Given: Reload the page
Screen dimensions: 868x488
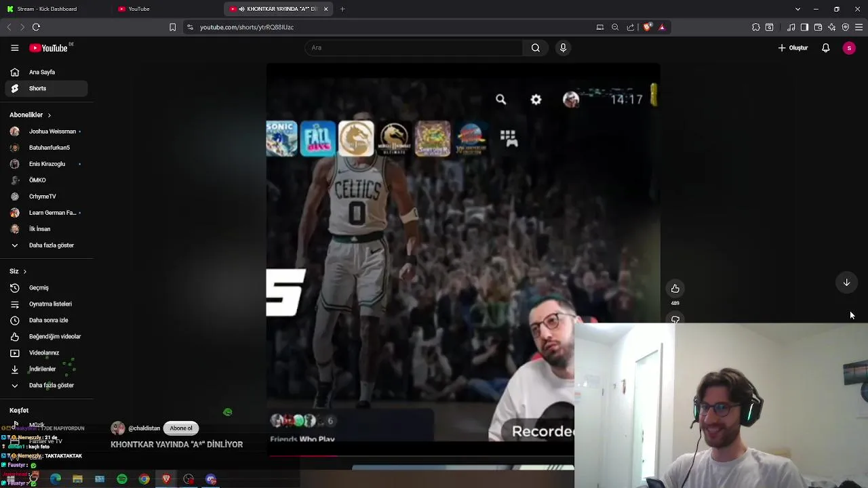Looking at the screenshot, I should (x=36, y=27).
